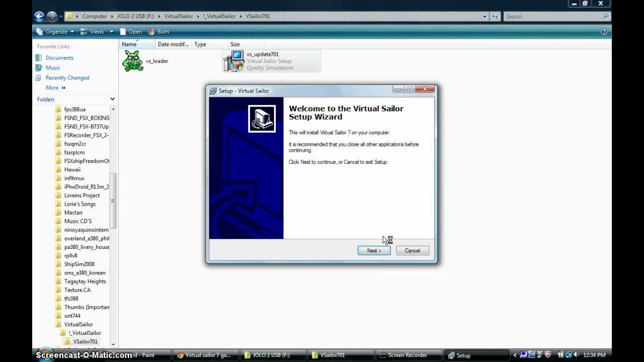Click the folder tree scrollbar thumb

click(x=113, y=201)
